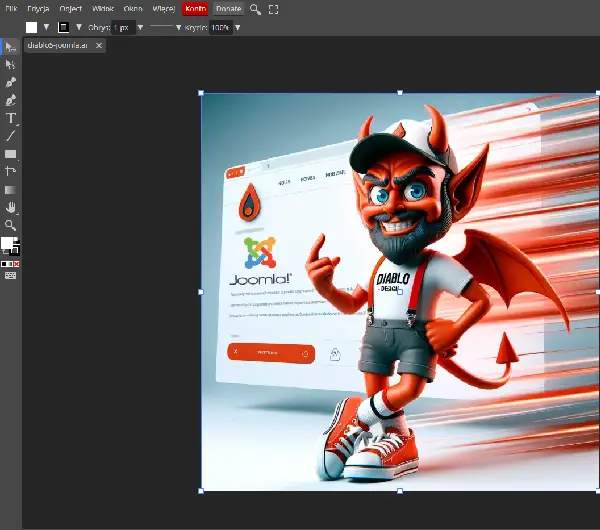Select the Free Pen tool

point(10,100)
